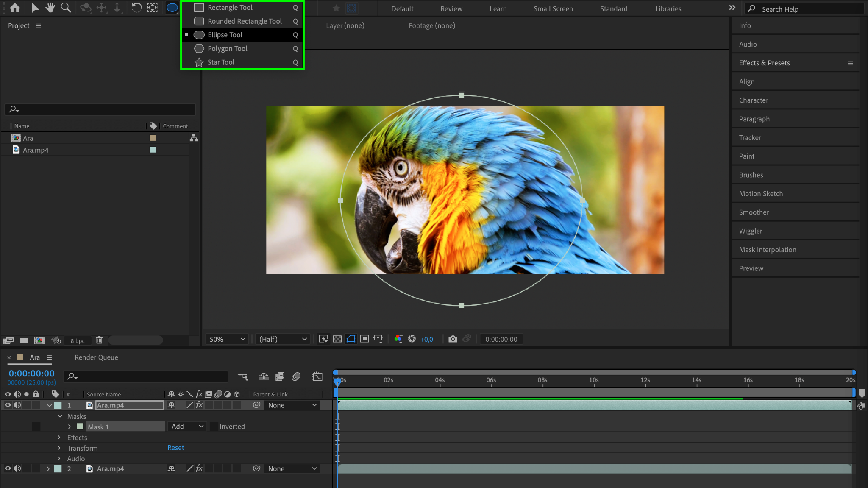Switch to the Render Queue tab
Viewport: 868px width, 488px height.
click(96, 357)
